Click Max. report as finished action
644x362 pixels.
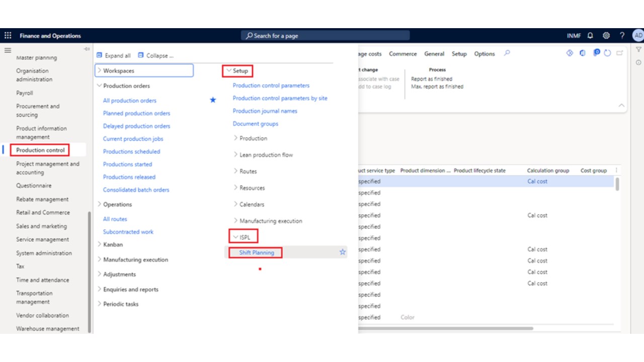[x=437, y=86]
